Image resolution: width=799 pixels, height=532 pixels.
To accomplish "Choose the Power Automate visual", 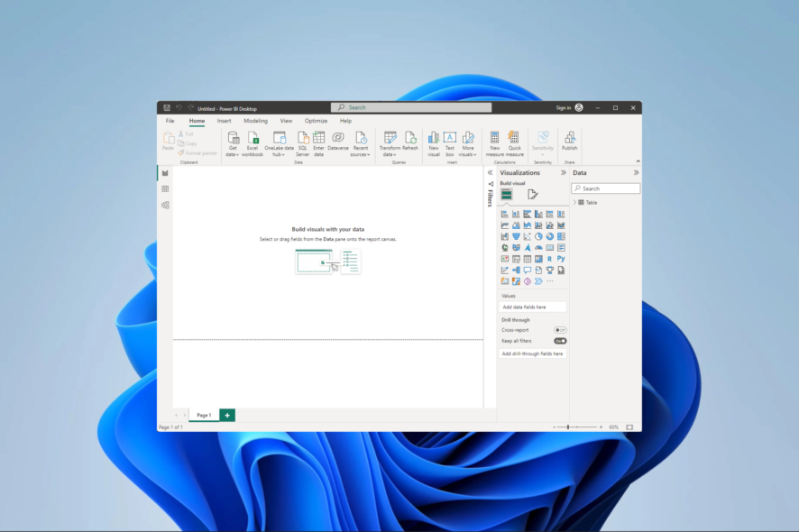I will [538, 281].
